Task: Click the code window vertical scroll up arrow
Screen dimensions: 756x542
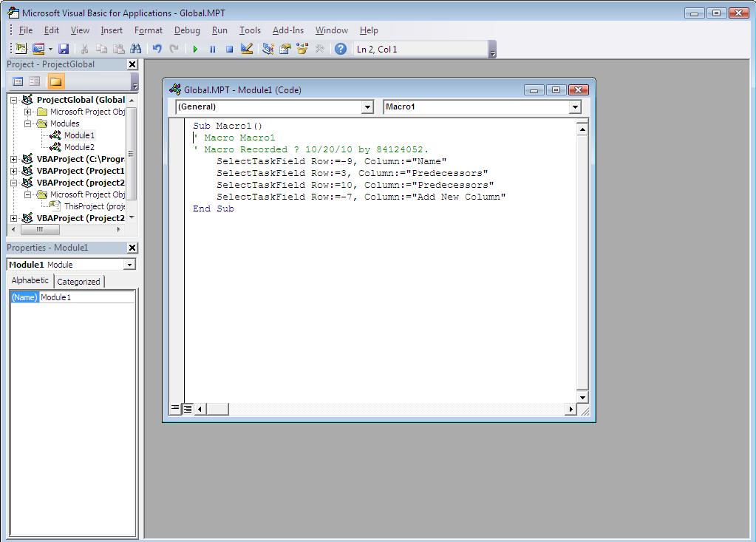Action: [x=582, y=129]
